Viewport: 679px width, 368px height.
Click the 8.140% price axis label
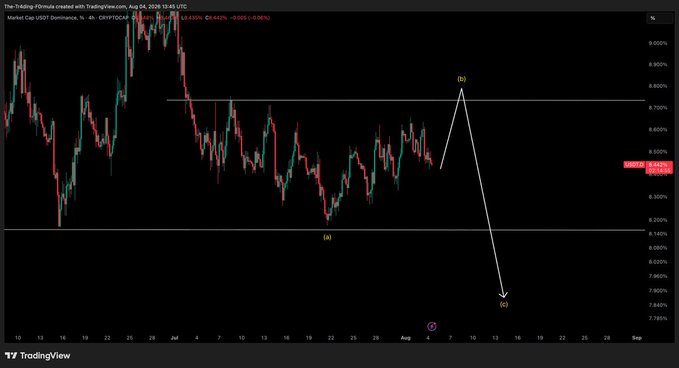pyautogui.click(x=657, y=234)
